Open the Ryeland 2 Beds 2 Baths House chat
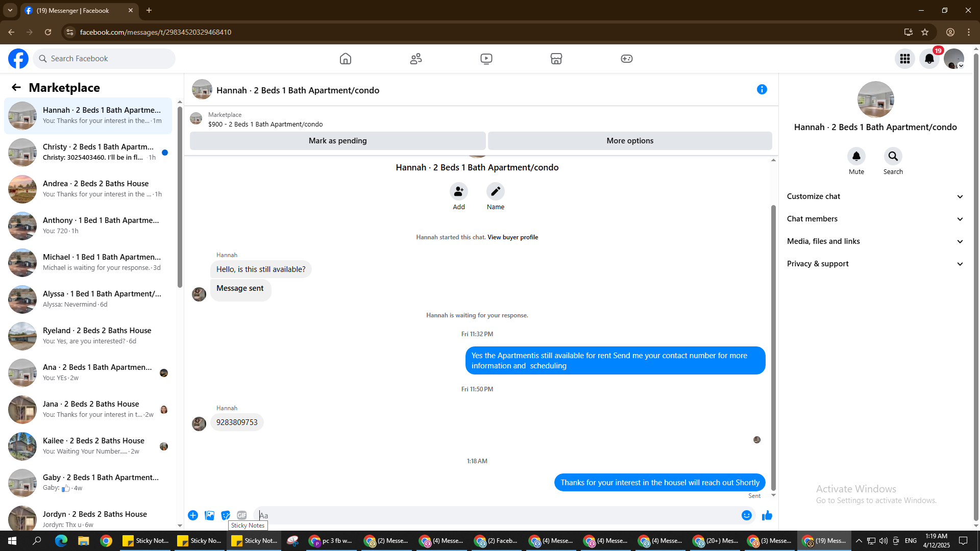Viewport: 980px width, 551px height. pos(88,336)
